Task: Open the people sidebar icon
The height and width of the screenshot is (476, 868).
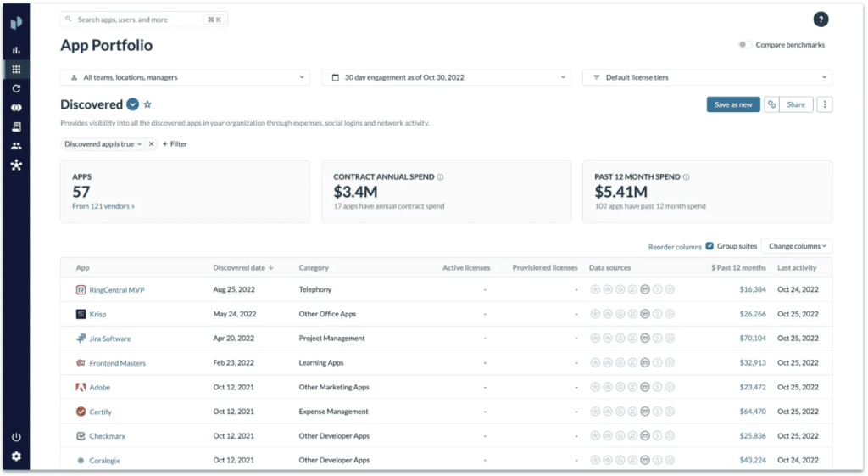Action: [x=17, y=146]
